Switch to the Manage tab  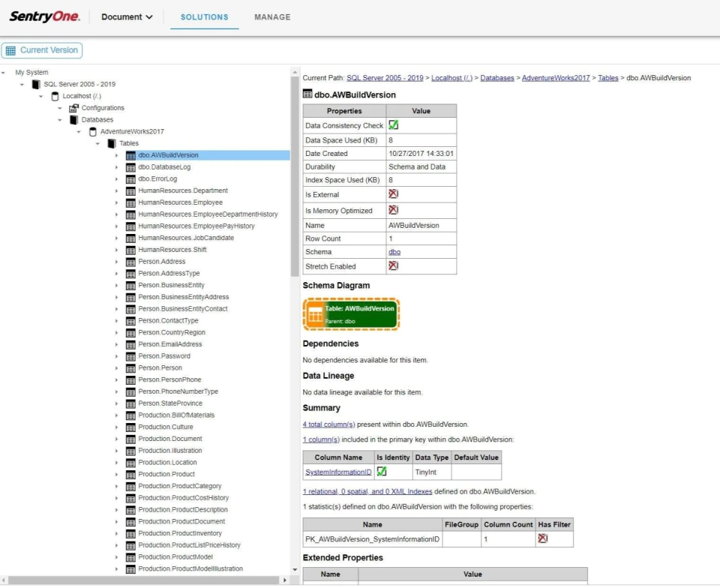tap(272, 17)
